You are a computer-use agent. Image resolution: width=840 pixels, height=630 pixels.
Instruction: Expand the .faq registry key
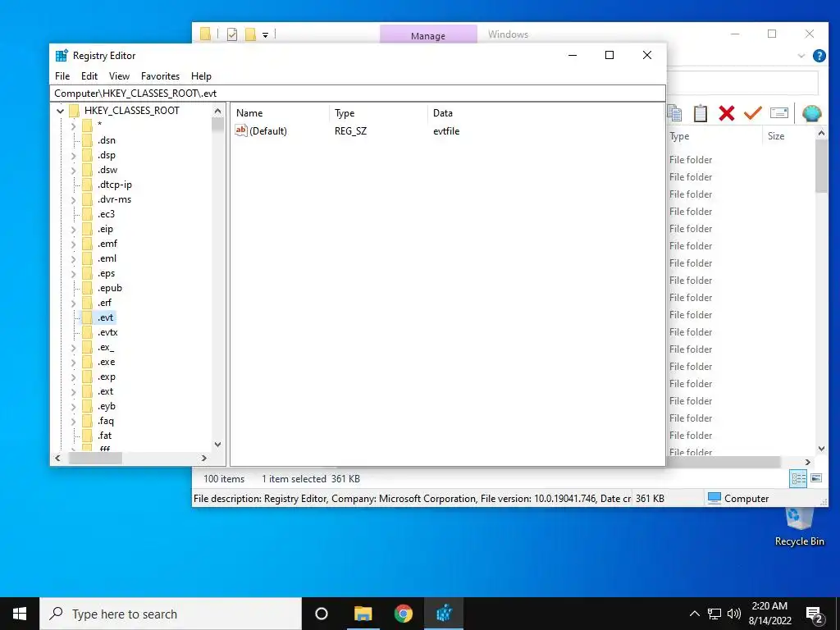click(x=73, y=422)
